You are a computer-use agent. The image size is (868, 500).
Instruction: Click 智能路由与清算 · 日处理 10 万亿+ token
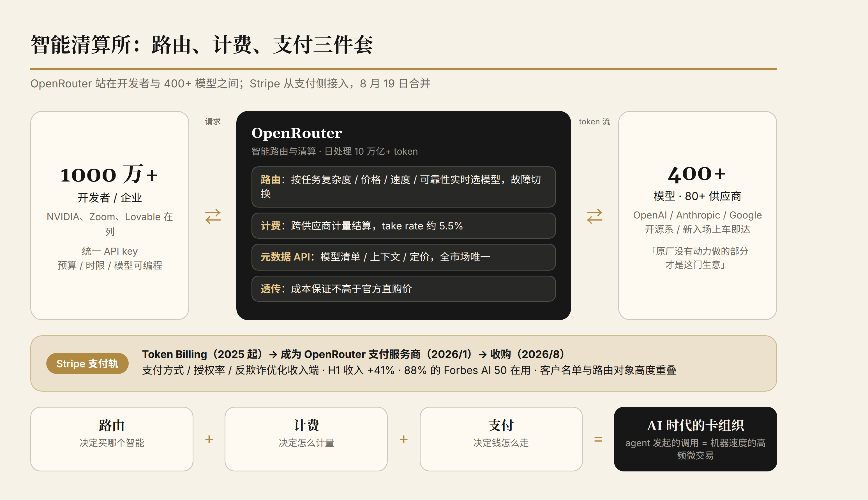tap(334, 152)
